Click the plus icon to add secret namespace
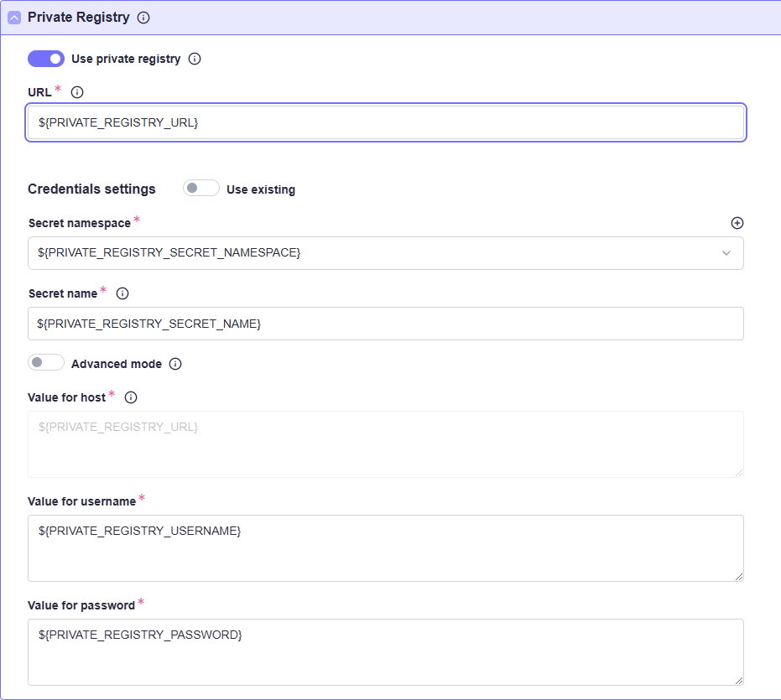781x700 pixels. pyautogui.click(x=737, y=223)
